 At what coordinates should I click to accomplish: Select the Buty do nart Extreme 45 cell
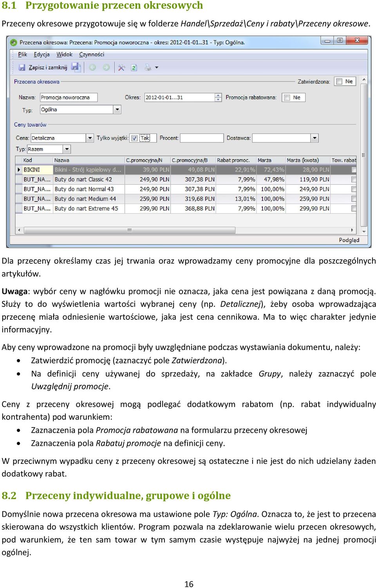[x=89, y=209]
